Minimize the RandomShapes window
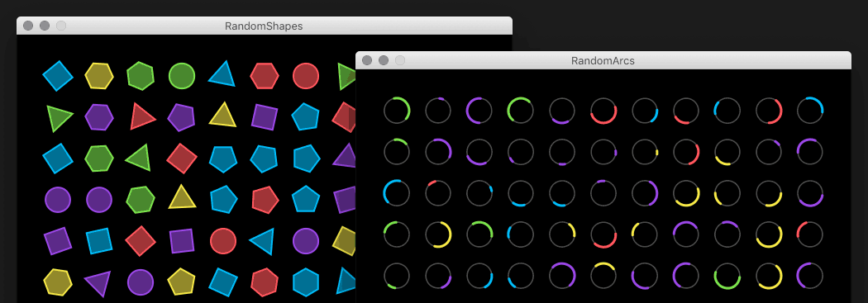The height and width of the screenshot is (303, 868). click(x=45, y=26)
